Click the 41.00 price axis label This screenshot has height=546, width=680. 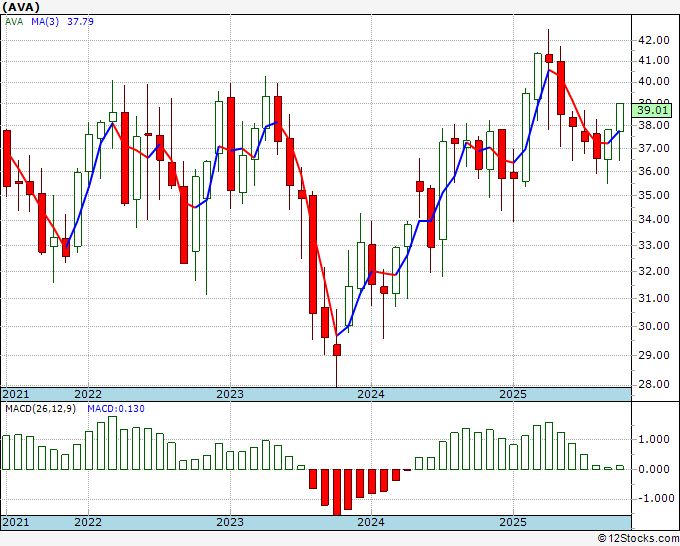pos(654,61)
